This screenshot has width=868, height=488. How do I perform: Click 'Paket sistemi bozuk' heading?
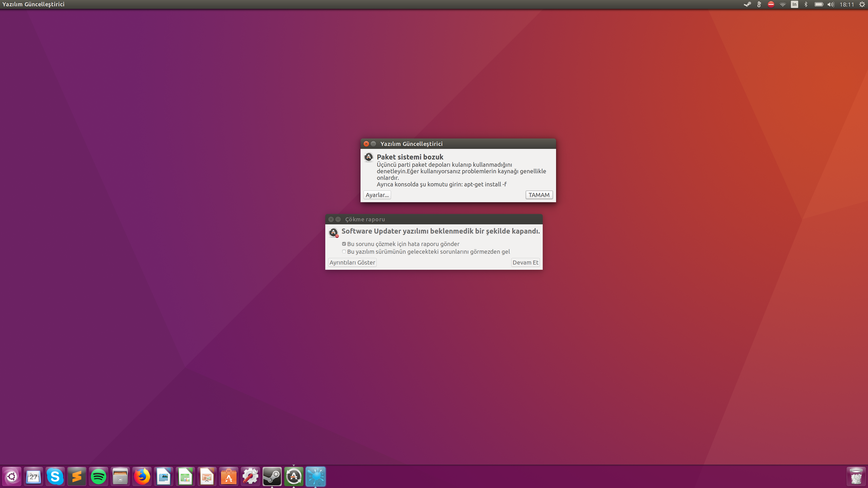(410, 157)
